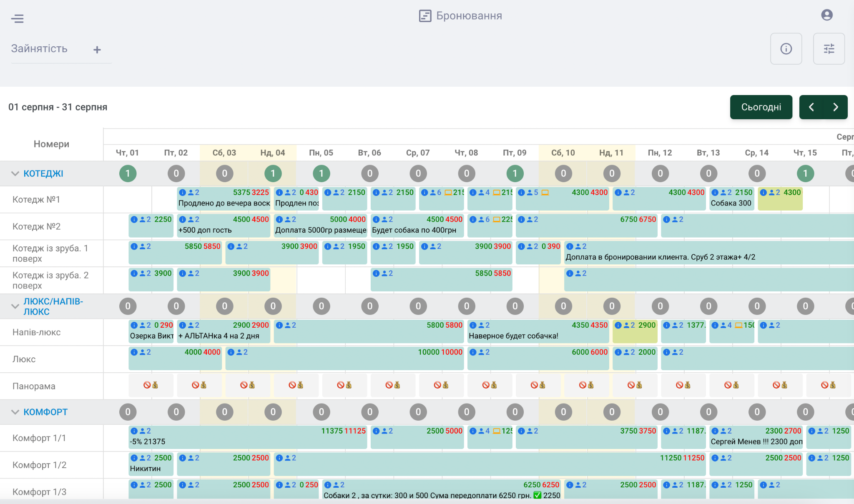Screen dimensions: 854x504
Task: Click green checkmark in Комфорт 1/3 note
Action: coord(537,495)
